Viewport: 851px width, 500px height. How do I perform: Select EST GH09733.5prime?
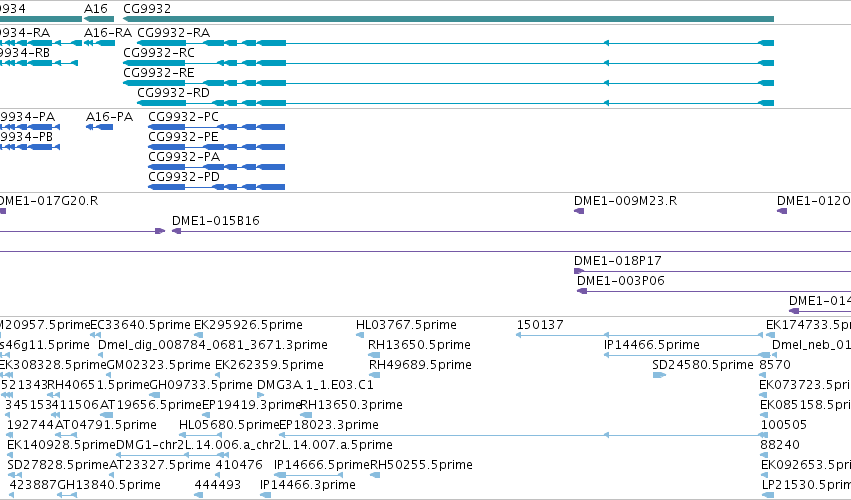pos(155,395)
